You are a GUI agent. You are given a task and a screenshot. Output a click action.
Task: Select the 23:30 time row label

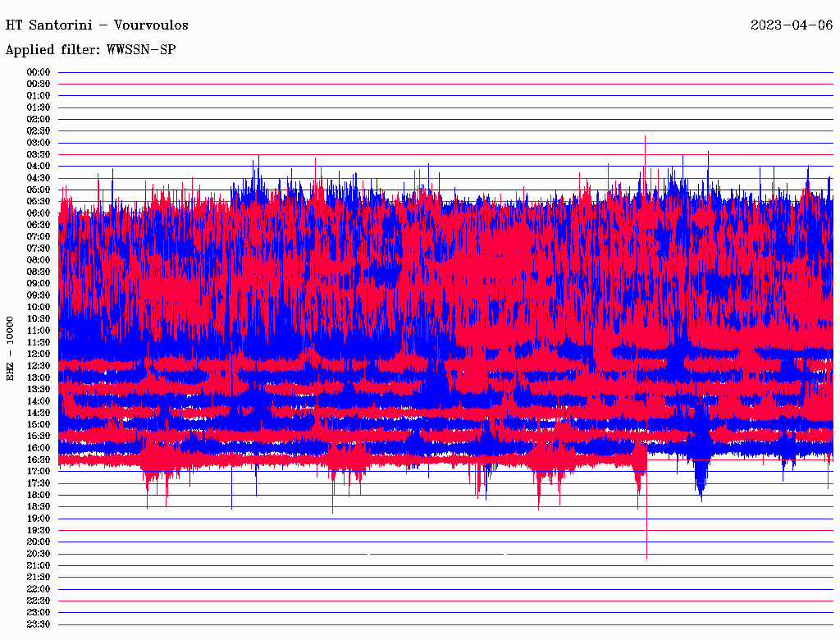pos(39,624)
